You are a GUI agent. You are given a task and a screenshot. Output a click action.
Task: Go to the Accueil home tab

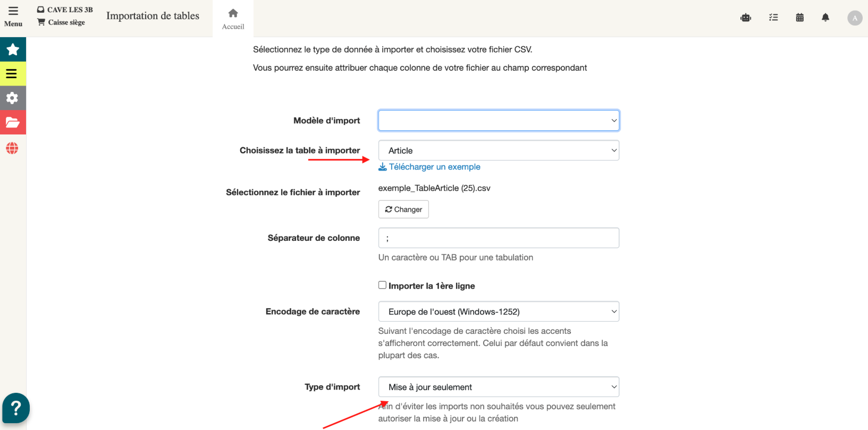[233, 19]
